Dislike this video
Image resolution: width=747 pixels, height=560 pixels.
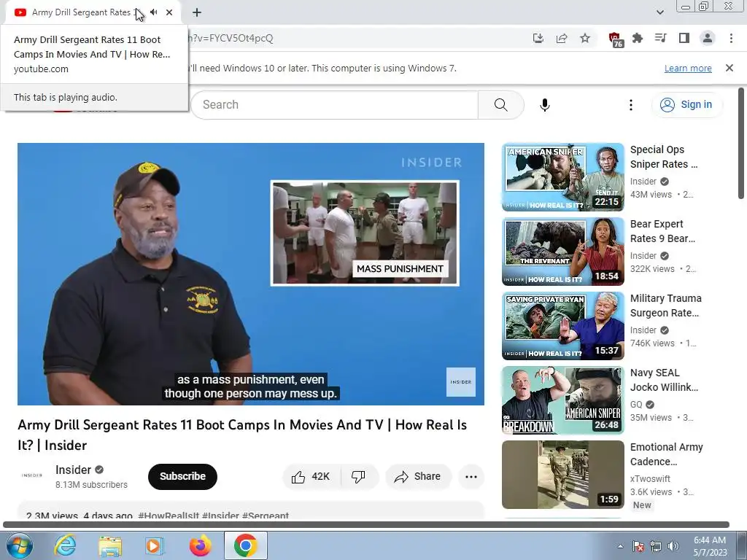click(358, 477)
